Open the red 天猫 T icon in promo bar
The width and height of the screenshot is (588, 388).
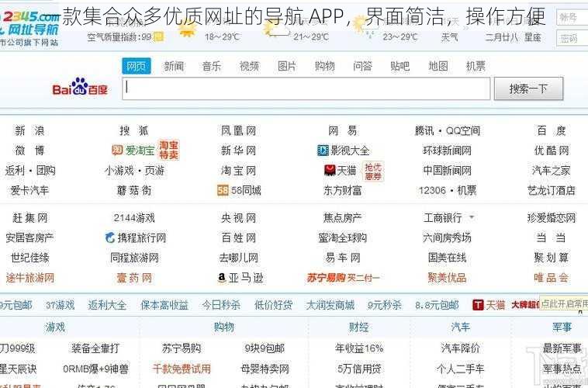pyautogui.click(x=478, y=305)
